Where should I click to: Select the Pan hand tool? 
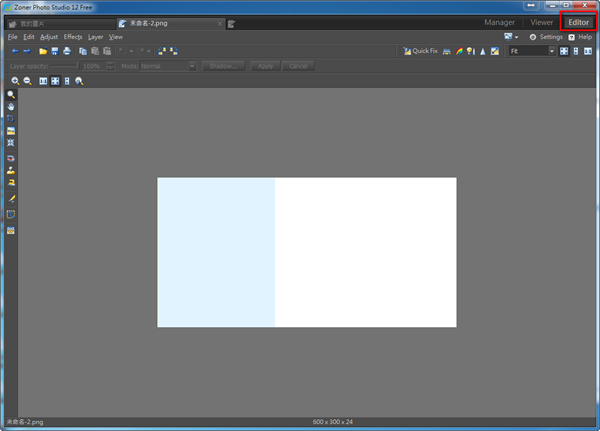[11, 106]
